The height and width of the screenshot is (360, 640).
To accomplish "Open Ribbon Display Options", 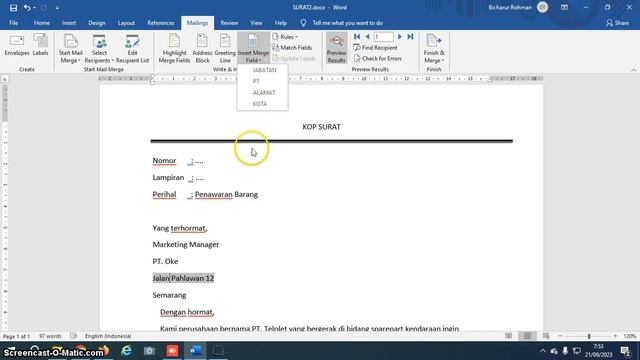I will tap(564, 7).
